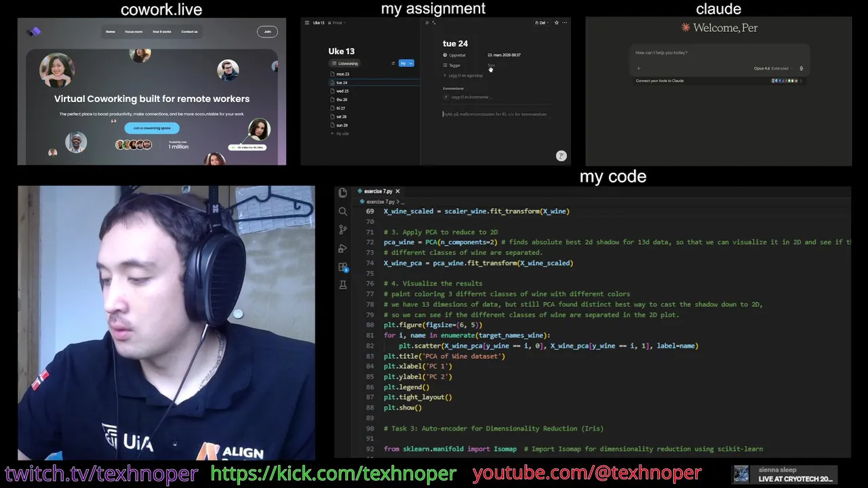Click the plus attachment icon in Claude
This screenshot has width=868, height=488.
pyautogui.click(x=638, y=68)
